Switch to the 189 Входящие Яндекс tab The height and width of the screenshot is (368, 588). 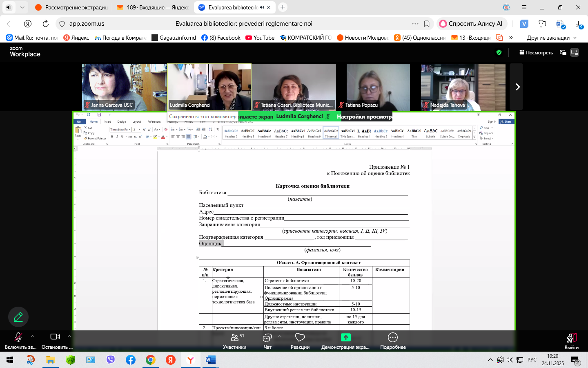click(x=153, y=7)
